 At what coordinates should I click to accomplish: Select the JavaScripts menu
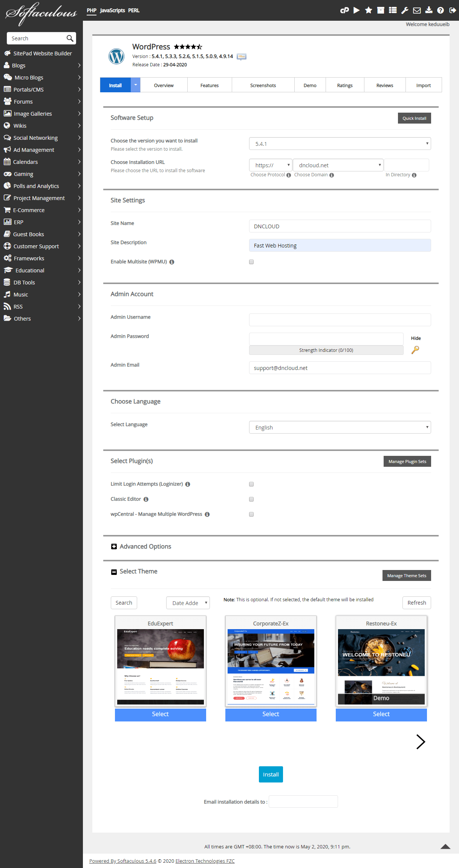[112, 11]
